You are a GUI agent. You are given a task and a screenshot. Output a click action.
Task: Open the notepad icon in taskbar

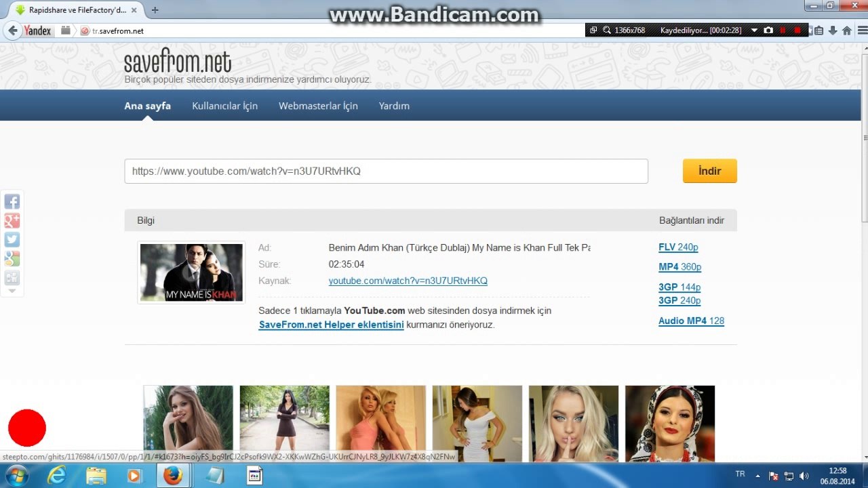[x=215, y=476]
